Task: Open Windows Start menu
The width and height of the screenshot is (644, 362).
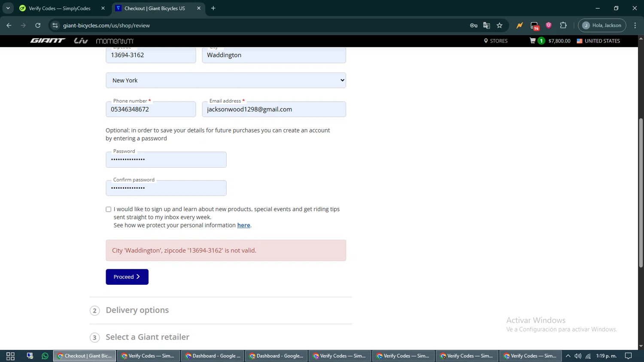Action: coord(10,356)
